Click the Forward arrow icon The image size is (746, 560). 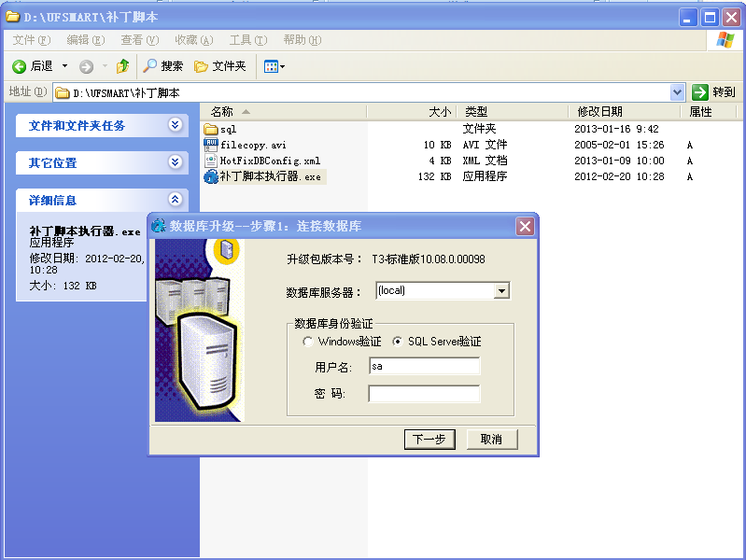pos(86,66)
